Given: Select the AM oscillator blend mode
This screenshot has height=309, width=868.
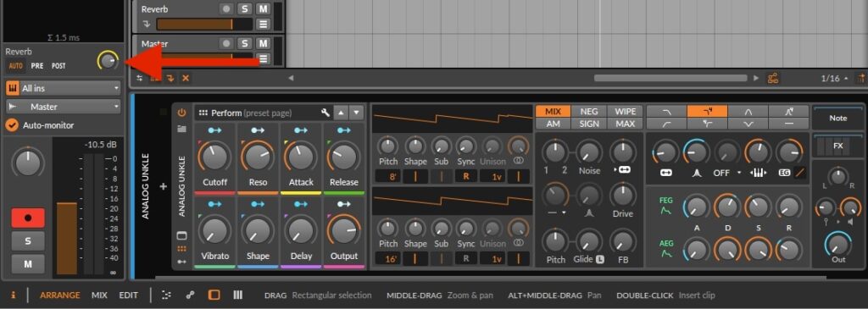Looking at the screenshot, I should [553, 124].
